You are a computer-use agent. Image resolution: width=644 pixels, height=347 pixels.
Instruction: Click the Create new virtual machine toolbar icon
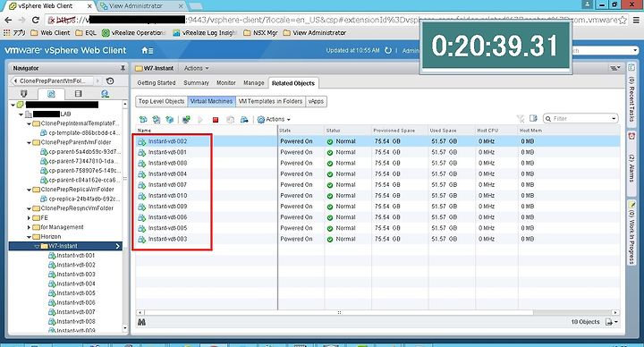[x=143, y=120]
